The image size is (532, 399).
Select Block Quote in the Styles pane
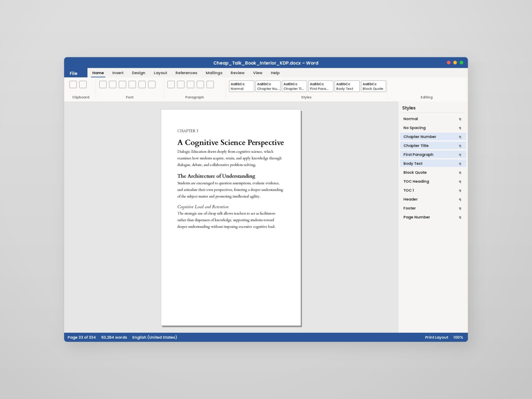click(433, 172)
